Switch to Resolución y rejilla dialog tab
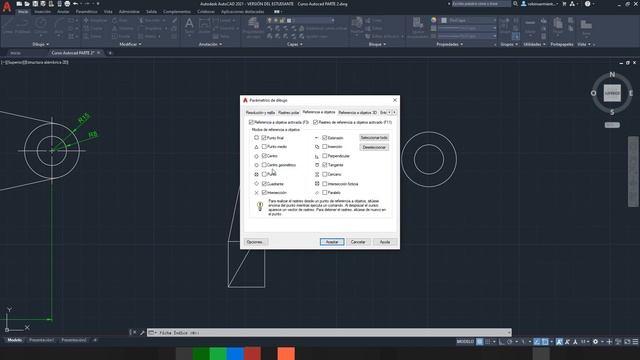This screenshot has height=360, width=640. (260, 113)
